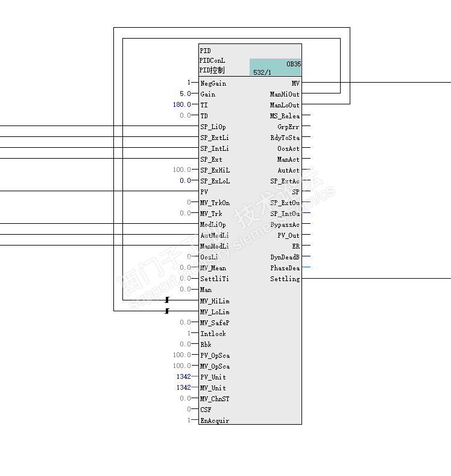Screen dimensions: 451x476
Task: Select the CSF input pin
Action: click(x=206, y=410)
